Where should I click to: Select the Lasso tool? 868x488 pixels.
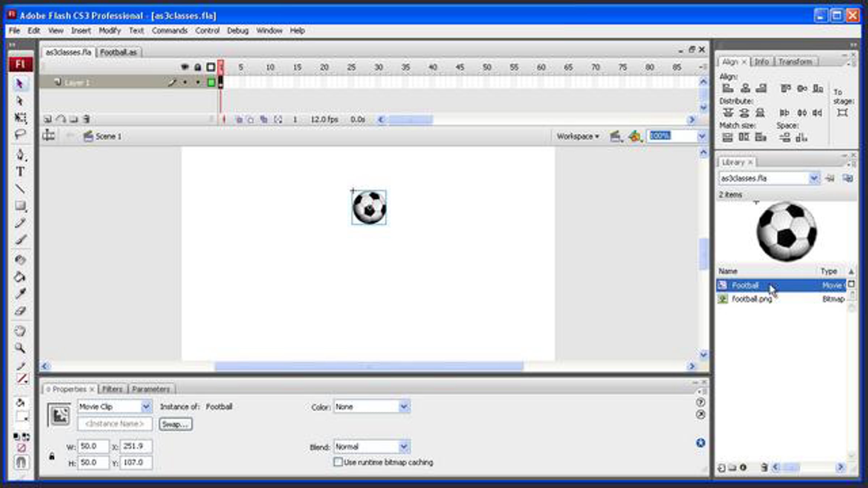tap(20, 134)
